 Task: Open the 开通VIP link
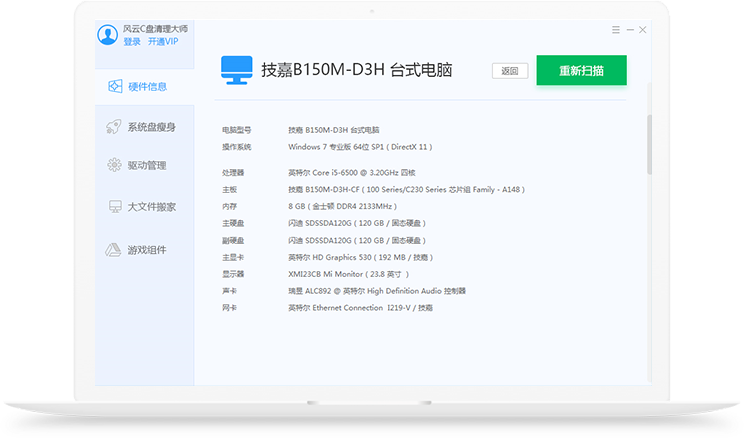click(x=163, y=42)
